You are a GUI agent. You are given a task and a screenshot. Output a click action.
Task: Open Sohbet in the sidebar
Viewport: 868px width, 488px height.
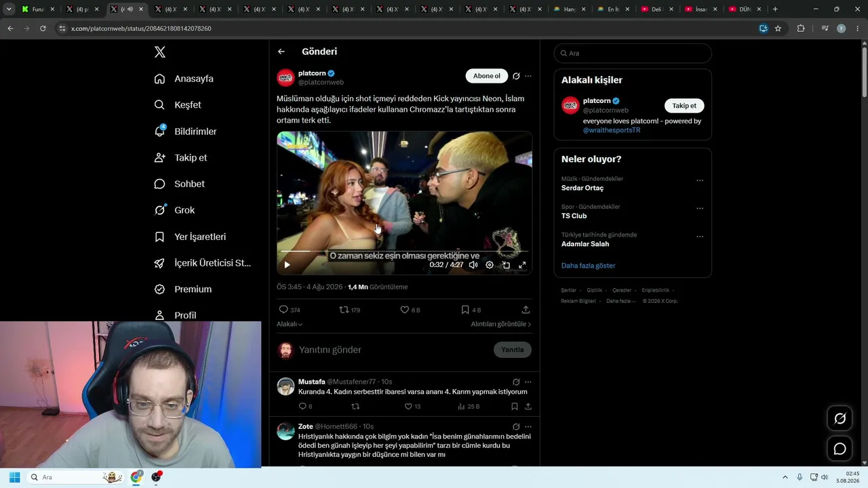tap(179, 184)
